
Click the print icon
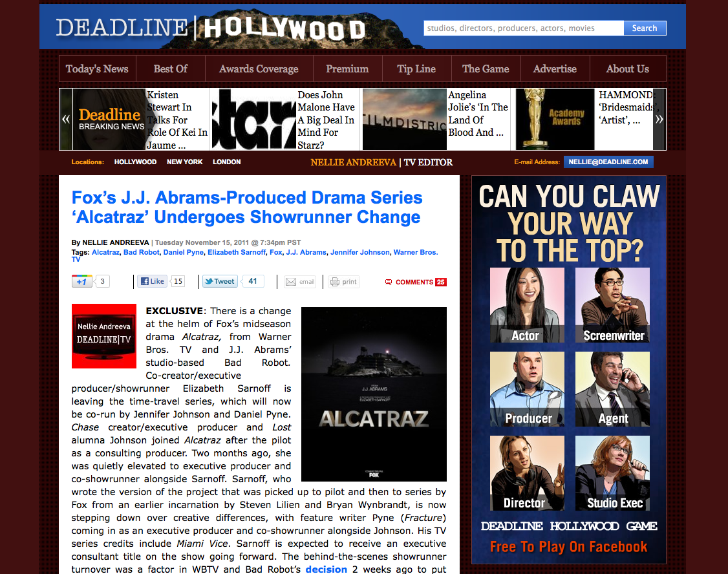tap(334, 282)
